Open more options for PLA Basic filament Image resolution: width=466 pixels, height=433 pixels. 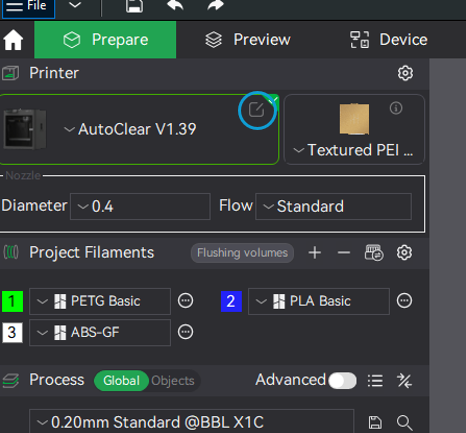tap(404, 301)
